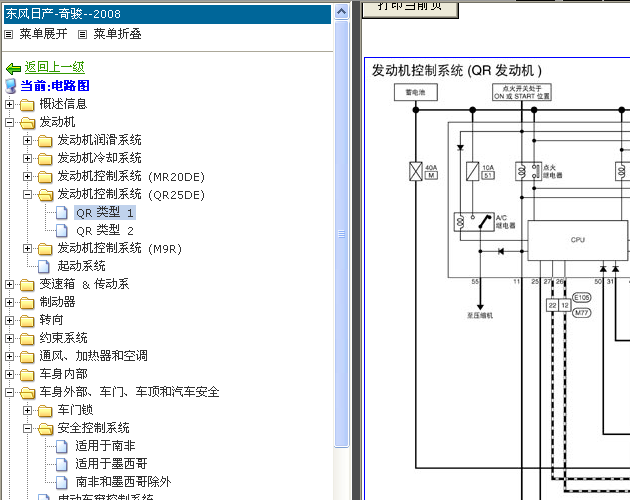The width and height of the screenshot is (630, 500).
Task: Click the QR 类型 1 document icon
Action: pyautogui.click(x=62, y=213)
